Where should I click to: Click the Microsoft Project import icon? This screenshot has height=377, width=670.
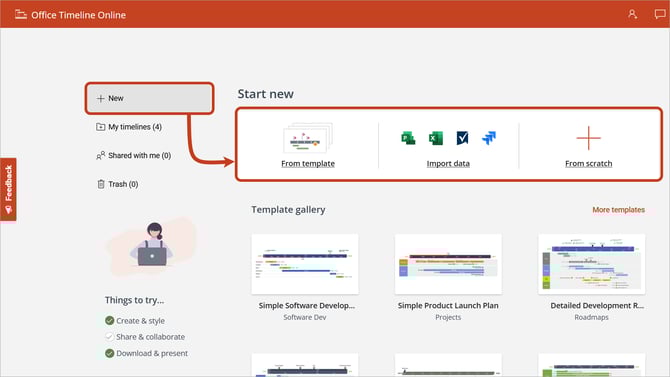(408, 138)
